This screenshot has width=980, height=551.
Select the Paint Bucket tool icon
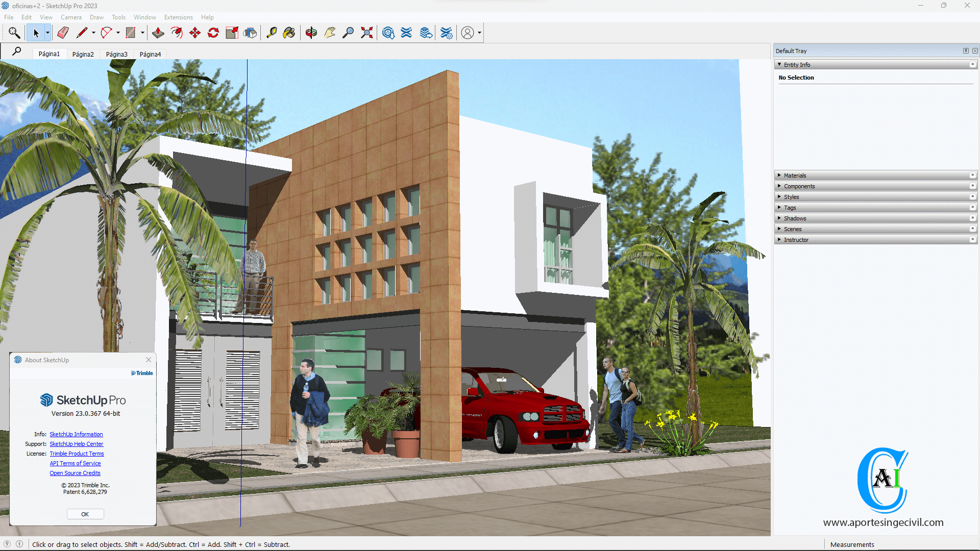[x=290, y=32]
